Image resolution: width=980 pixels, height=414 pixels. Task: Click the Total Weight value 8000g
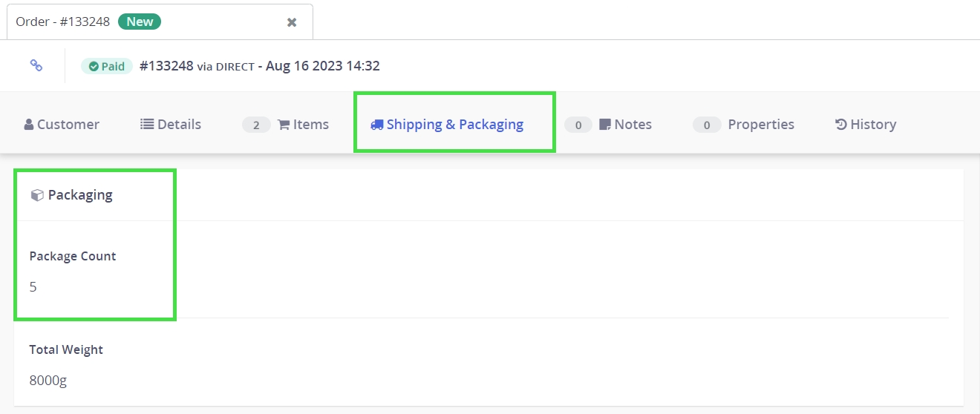(48, 381)
